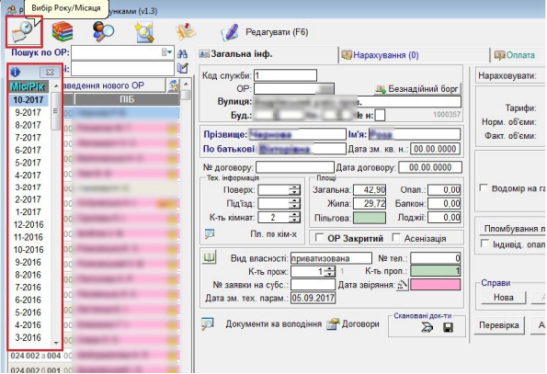
Task: Toggle the Водомір checkbox
Action: pos(484,188)
